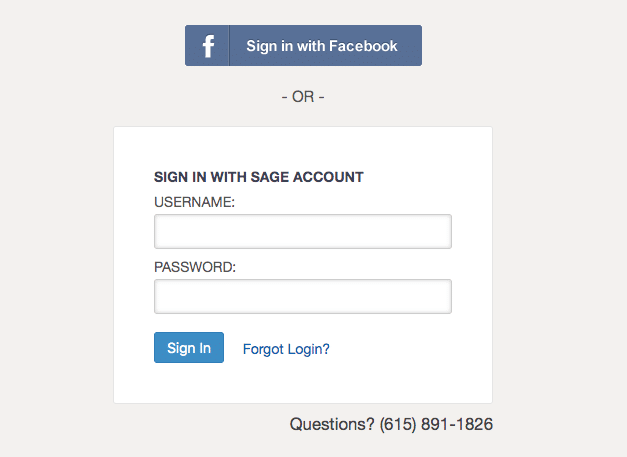Image resolution: width=627 pixels, height=457 pixels.
Task: Sign in with Facebook button text
Action: (321, 46)
